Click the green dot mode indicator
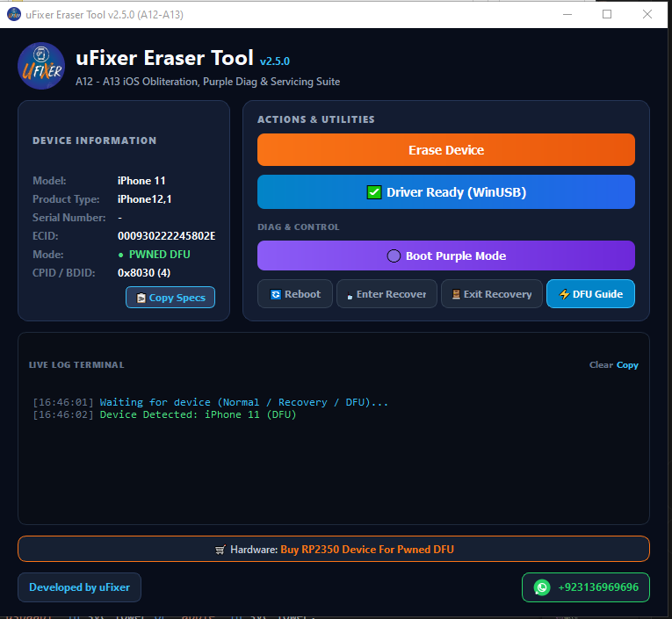This screenshot has width=672, height=619. click(121, 255)
